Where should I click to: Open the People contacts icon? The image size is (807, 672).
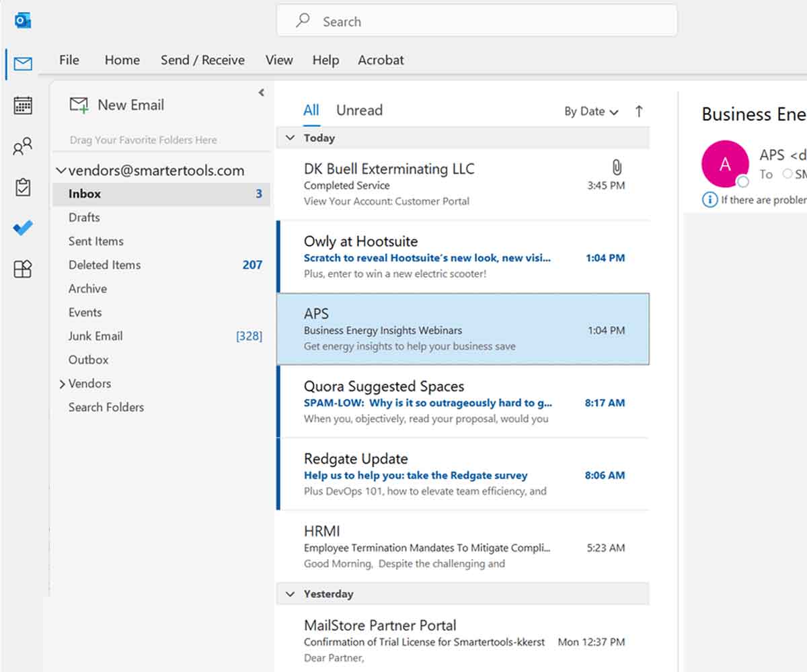click(23, 146)
